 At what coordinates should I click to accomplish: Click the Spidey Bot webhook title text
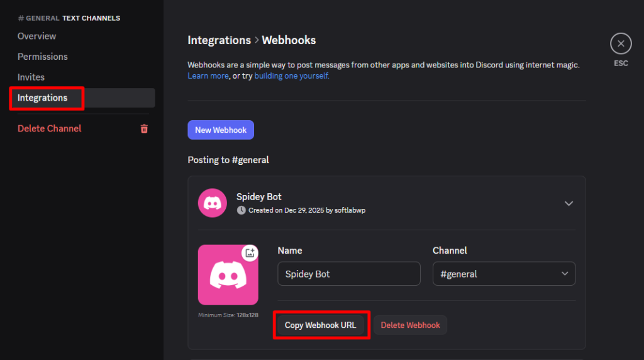tap(258, 197)
